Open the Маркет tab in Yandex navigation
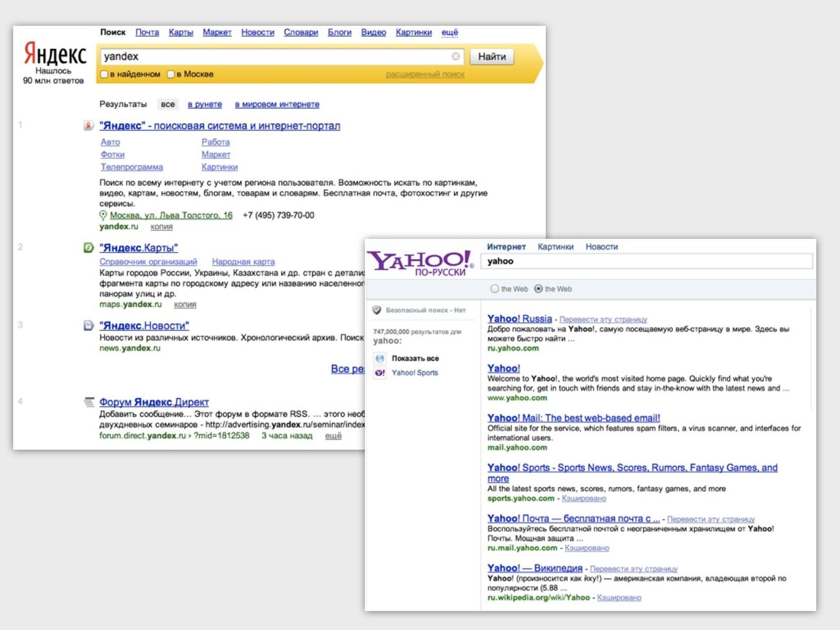The width and height of the screenshot is (840, 630). pos(217,32)
